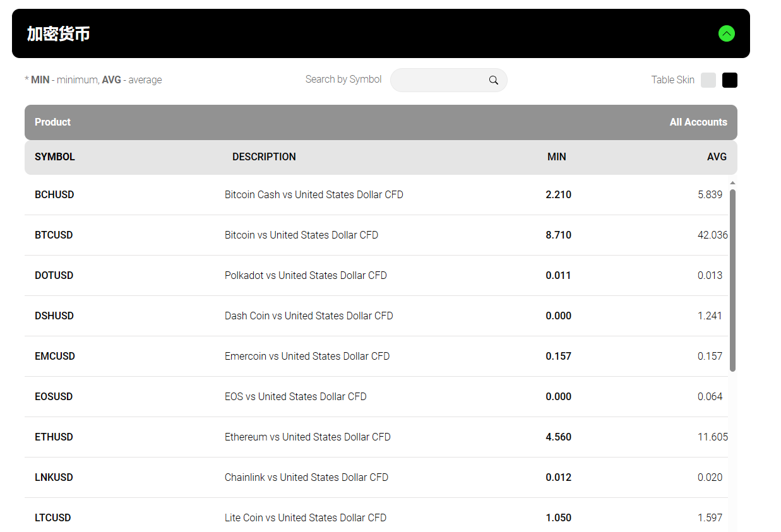Click BTCUSD min value 8.710
The image size is (781, 532).
click(x=559, y=235)
